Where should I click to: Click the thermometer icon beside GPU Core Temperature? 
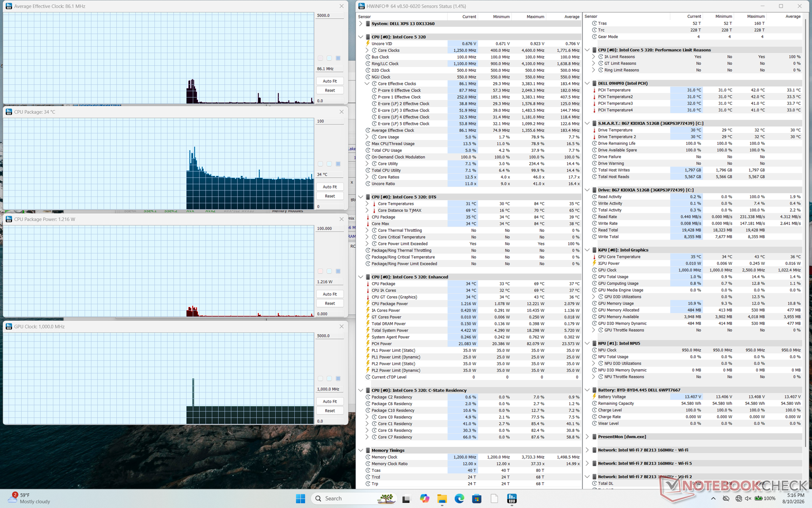594,257
